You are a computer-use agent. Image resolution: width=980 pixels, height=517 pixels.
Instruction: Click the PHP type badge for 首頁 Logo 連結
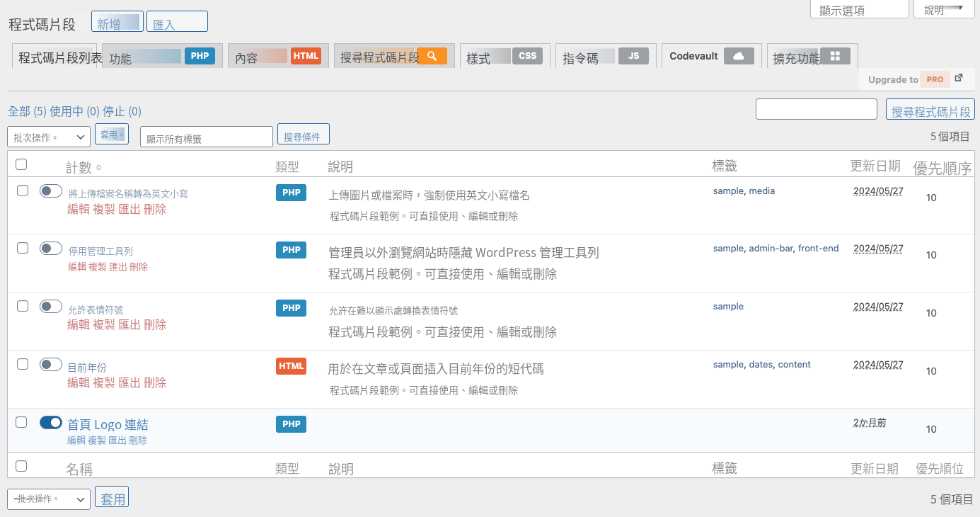(291, 424)
